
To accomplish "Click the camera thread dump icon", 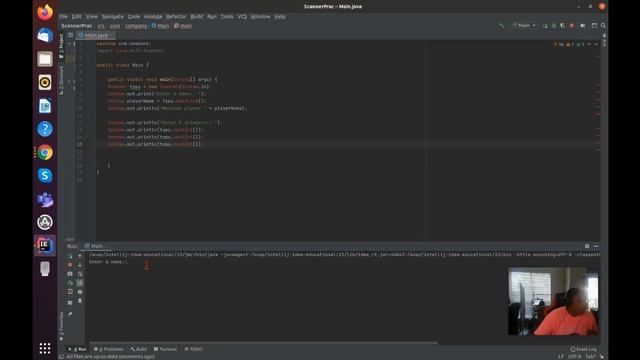I will pos(70,274).
